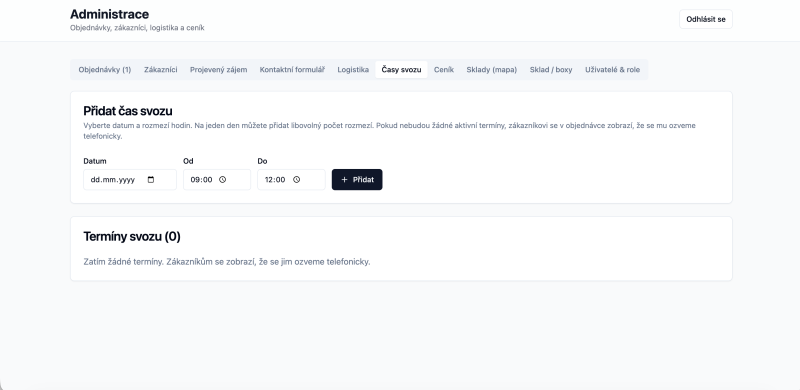Open the Objednávky (1) tab
This screenshot has width=800, height=390.
105,69
